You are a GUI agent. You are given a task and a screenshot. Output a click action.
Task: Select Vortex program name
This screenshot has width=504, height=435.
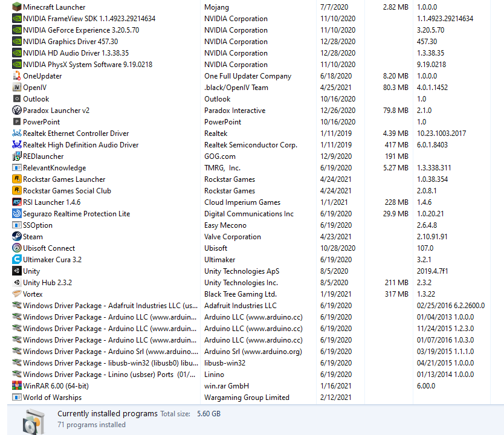click(x=33, y=294)
